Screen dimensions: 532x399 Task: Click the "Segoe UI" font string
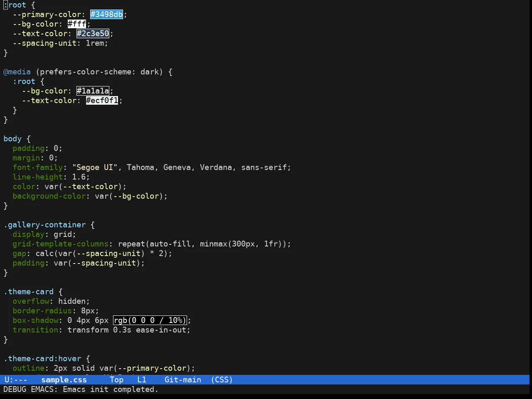click(x=95, y=167)
